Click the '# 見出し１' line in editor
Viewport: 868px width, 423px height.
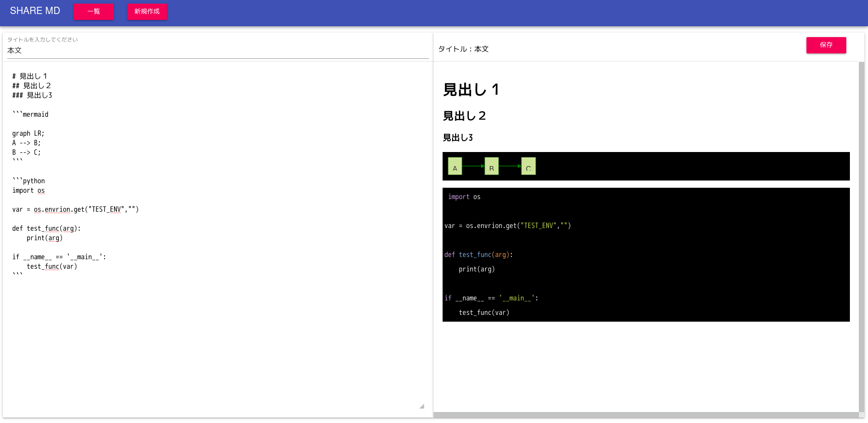click(x=30, y=76)
